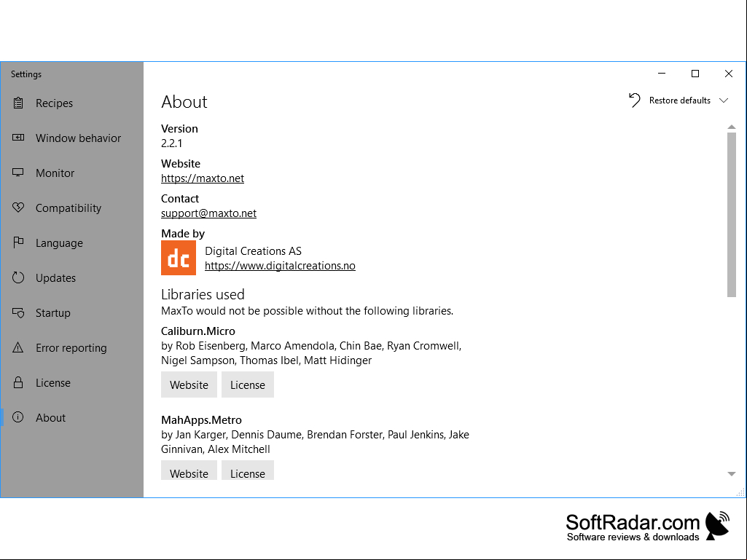Click the About page title
This screenshot has height=560, width=747.
[x=184, y=102]
